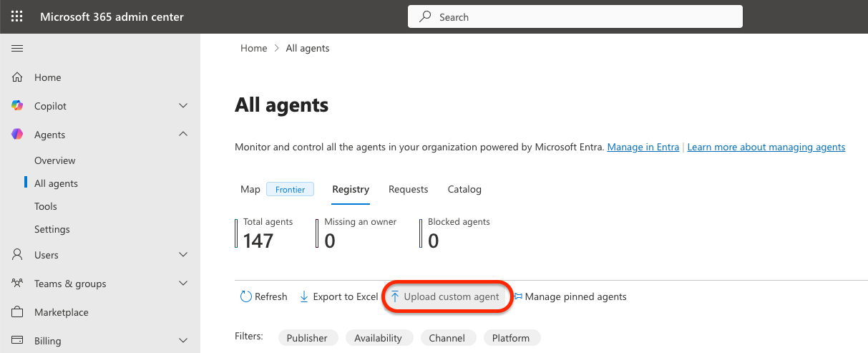868x353 pixels.
Task: Click the Copilot logo icon in sidebar
Action: pos(17,106)
